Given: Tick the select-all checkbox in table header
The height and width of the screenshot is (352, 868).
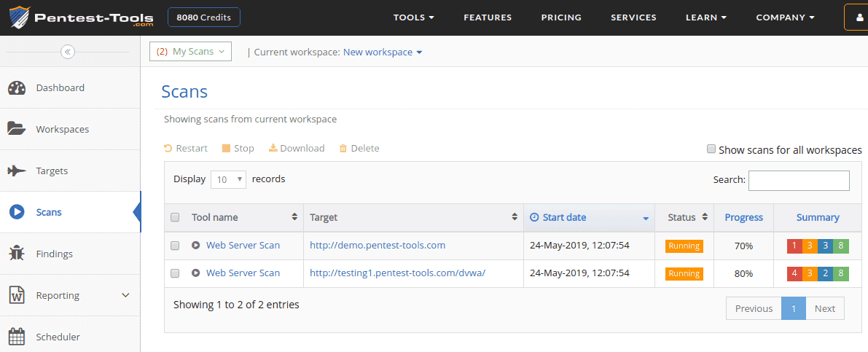Looking at the screenshot, I should (x=175, y=217).
